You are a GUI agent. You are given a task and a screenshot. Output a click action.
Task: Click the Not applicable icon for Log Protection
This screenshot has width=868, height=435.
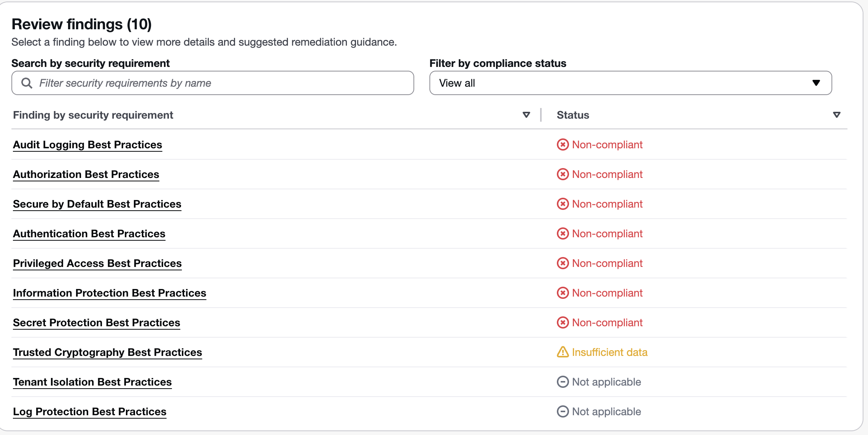pos(563,411)
